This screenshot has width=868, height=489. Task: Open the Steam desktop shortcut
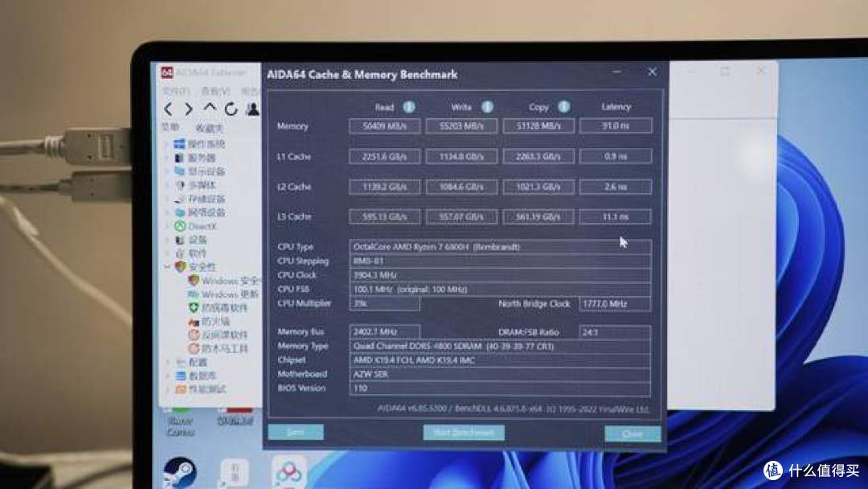click(180, 472)
